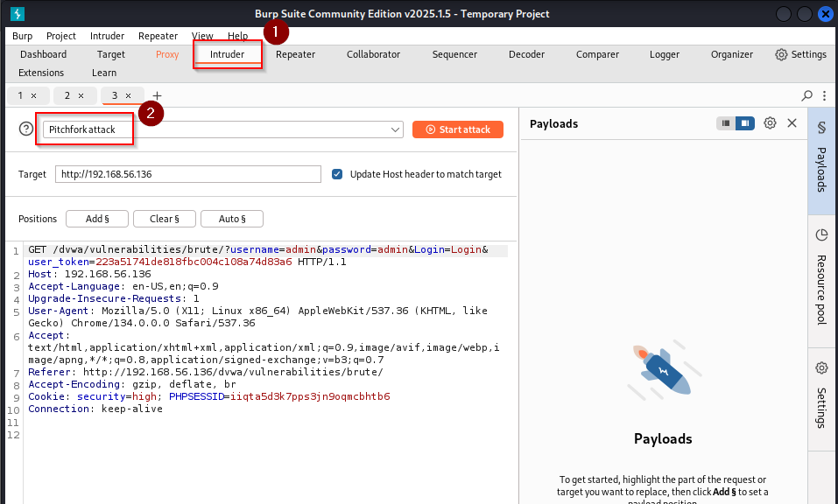Switch to the Logger tab

(665, 54)
